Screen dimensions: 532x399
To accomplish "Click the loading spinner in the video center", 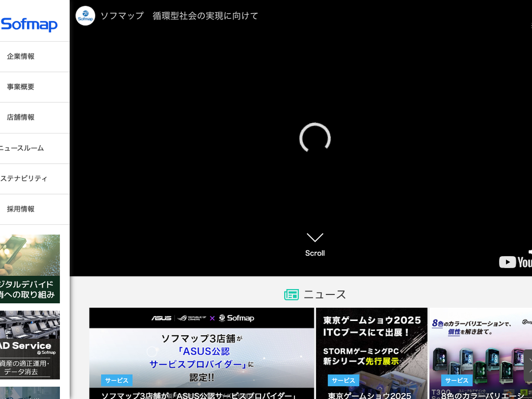I will click(315, 138).
